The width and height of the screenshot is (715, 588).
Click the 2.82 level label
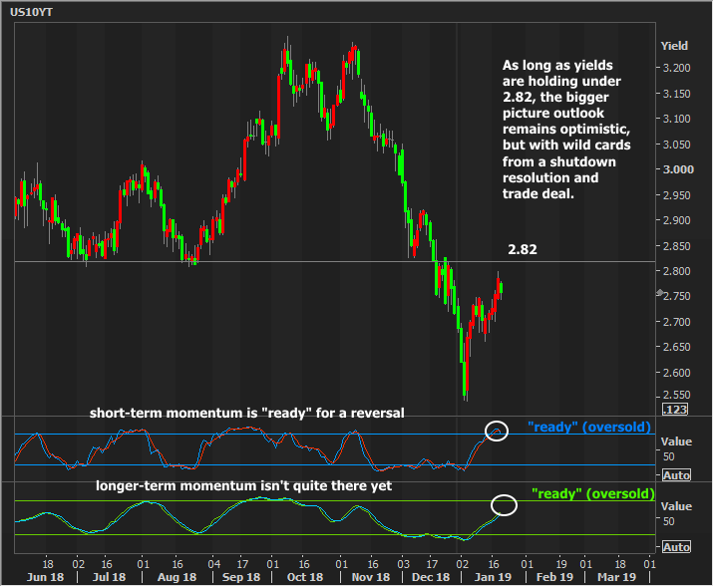[x=522, y=250]
